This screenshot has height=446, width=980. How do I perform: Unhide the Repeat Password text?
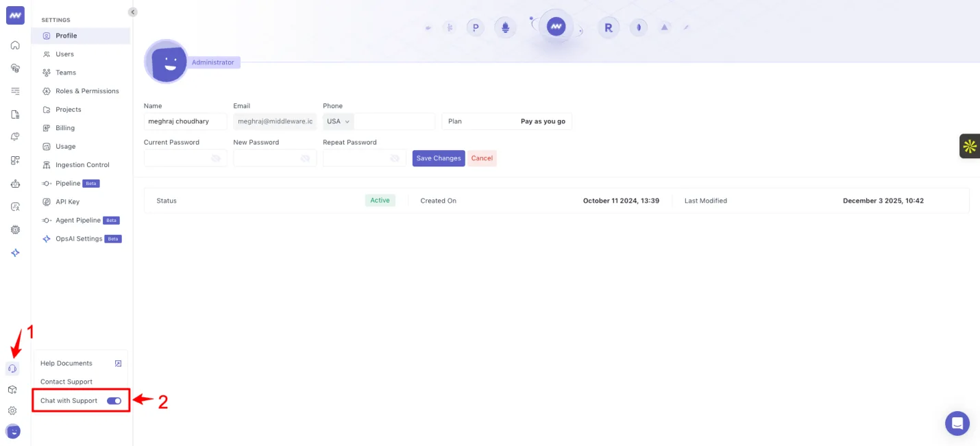(395, 158)
